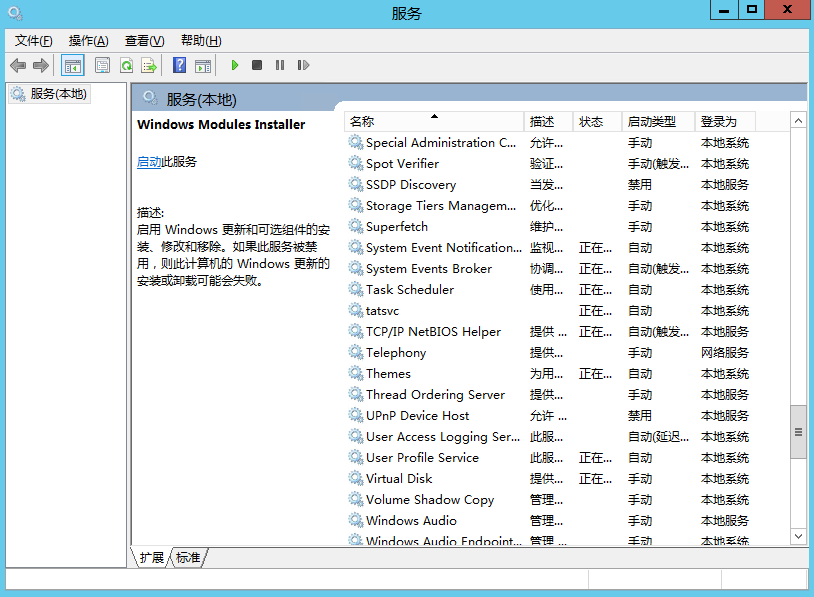Open the 文件(F) menu
Viewport: 814px width, 597px height.
pyautogui.click(x=34, y=40)
